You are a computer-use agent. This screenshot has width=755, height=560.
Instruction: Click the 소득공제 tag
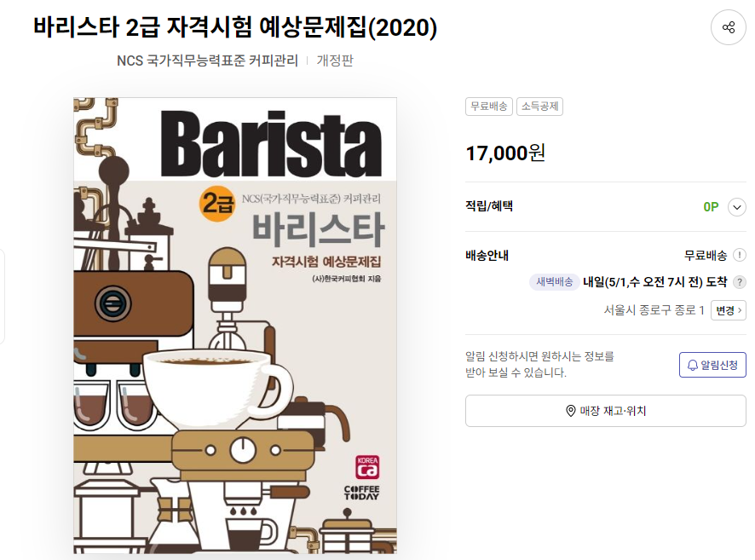pyautogui.click(x=539, y=107)
